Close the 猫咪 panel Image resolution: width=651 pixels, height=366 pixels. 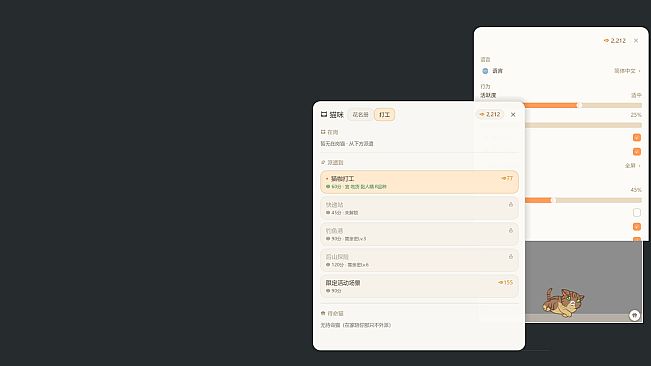[x=513, y=115]
